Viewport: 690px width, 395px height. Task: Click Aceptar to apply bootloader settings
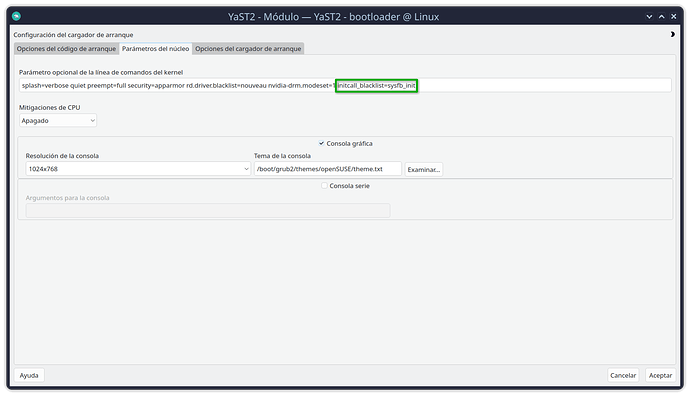click(x=660, y=375)
